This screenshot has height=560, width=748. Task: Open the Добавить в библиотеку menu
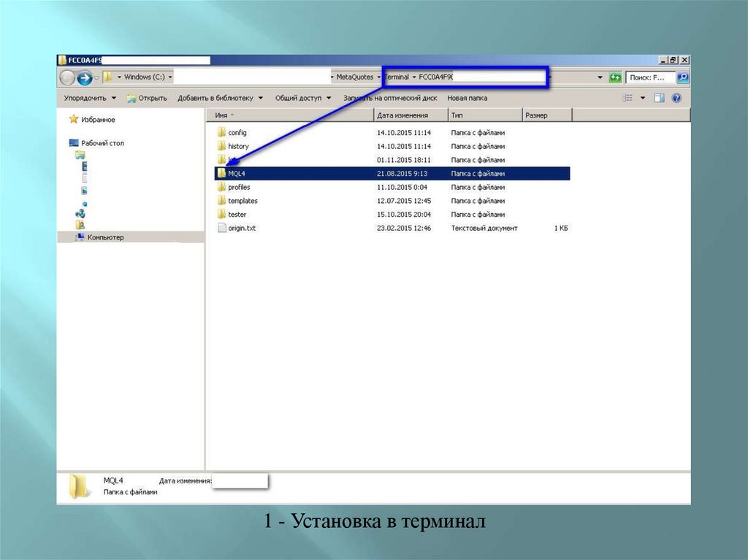(x=220, y=99)
